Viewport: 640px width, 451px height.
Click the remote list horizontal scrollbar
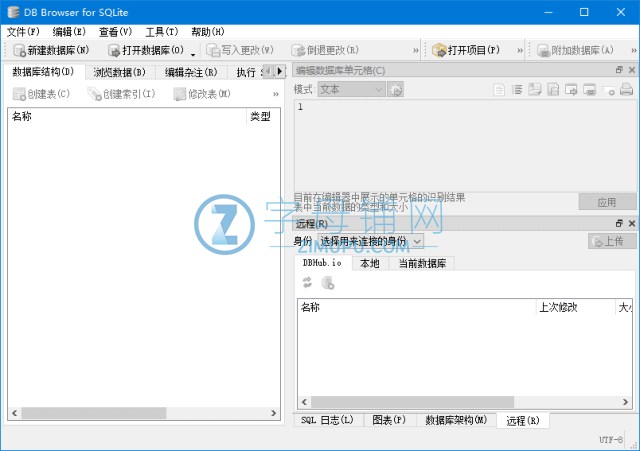click(x=412, y=402)
